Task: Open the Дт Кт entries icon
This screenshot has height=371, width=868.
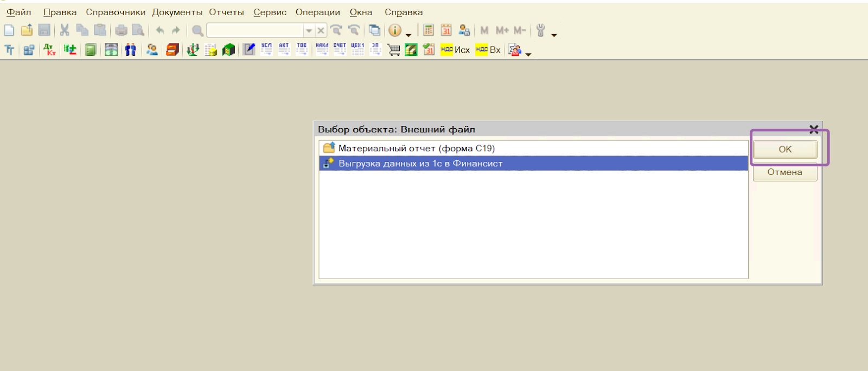Action: click(49, 50)
